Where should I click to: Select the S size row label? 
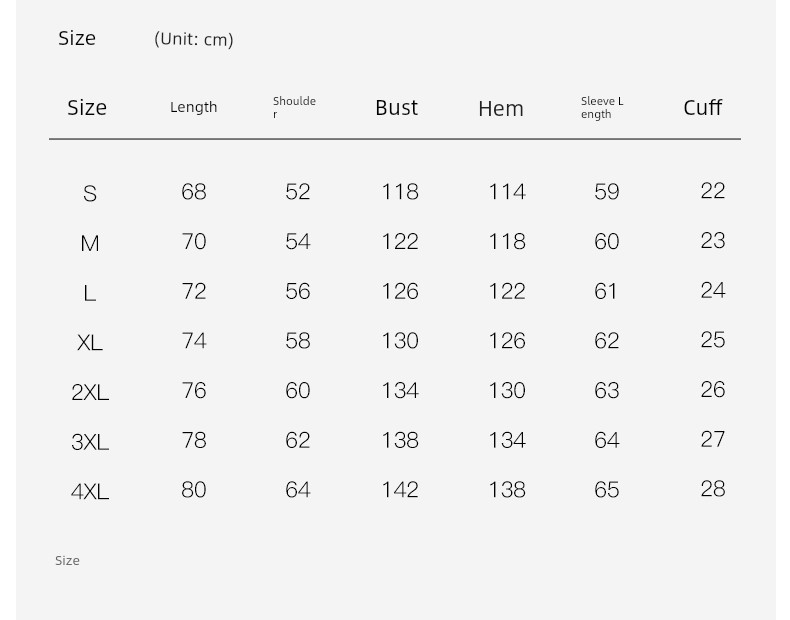coord(90,193)
